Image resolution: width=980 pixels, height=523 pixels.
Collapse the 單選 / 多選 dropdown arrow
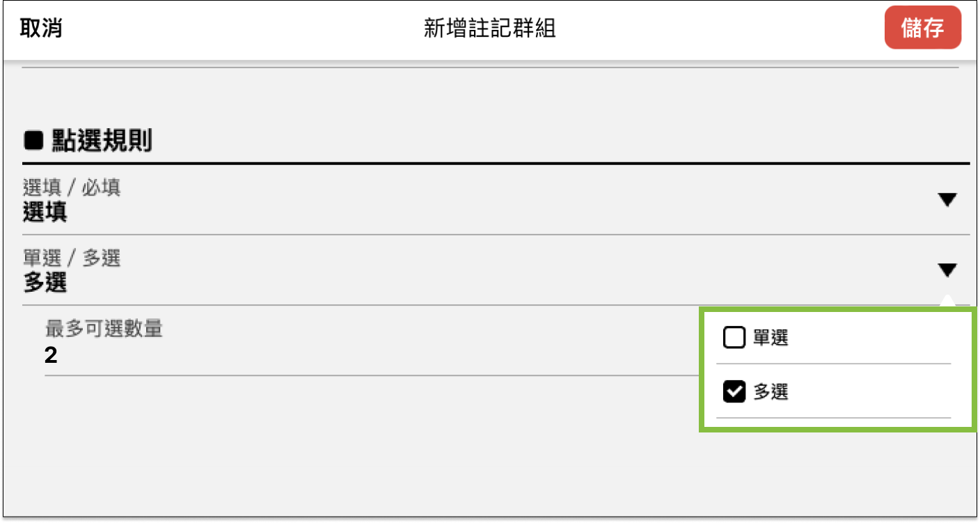[x=947, y=270]
